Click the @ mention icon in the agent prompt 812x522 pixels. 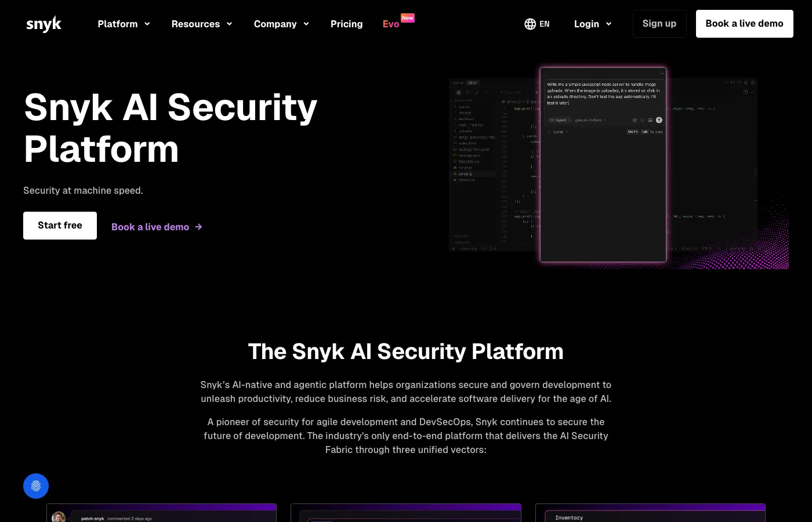pyautogui.click(x=635, y=120)
